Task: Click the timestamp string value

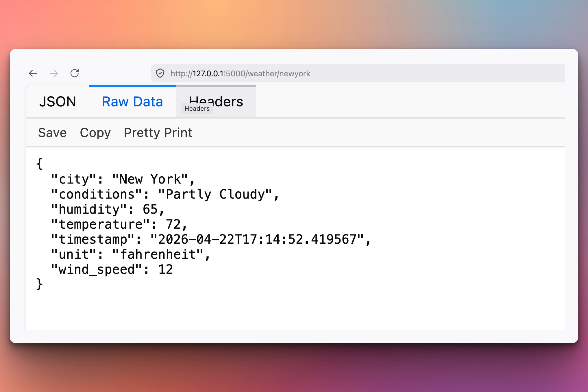Action: [x=257, y=239]
